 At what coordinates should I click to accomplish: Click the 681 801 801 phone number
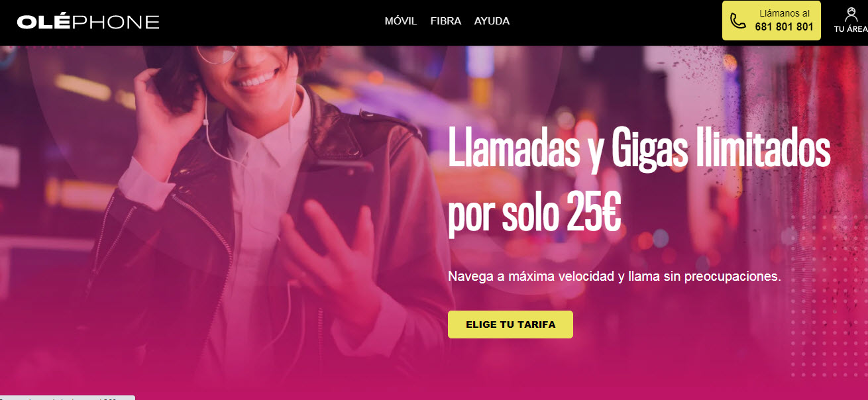(784, 27)
